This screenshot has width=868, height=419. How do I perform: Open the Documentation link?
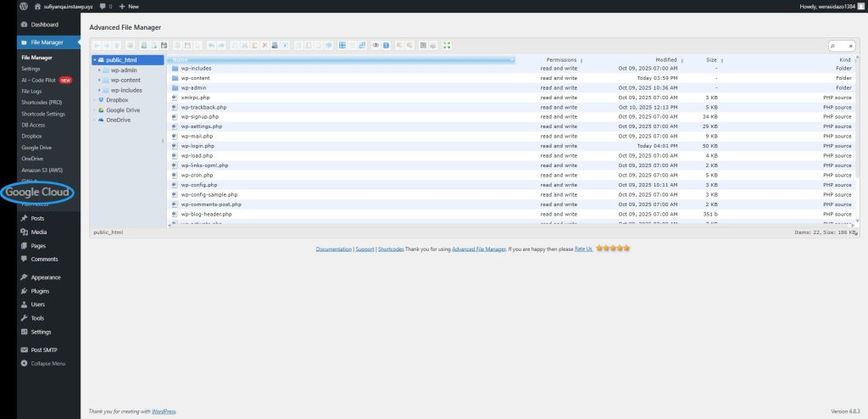[x=333, y=249]
